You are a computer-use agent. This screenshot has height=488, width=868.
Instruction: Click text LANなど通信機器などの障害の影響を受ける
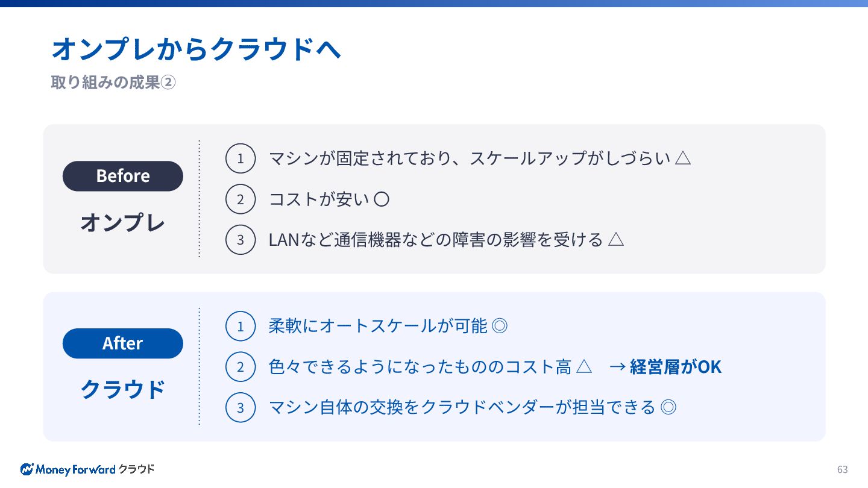435,240
